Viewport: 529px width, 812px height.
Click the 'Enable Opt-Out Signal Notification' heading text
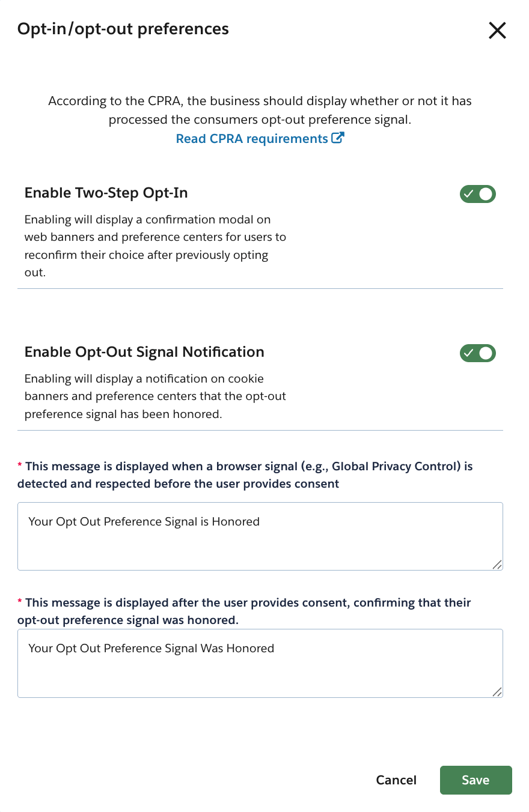click(x=144, y=352)
